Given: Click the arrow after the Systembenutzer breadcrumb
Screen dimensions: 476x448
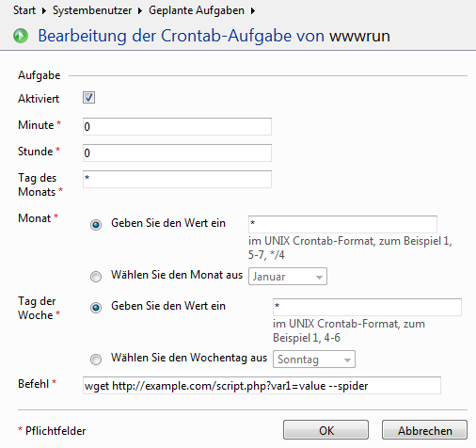Looking at the screenshot, I should 140,11.
